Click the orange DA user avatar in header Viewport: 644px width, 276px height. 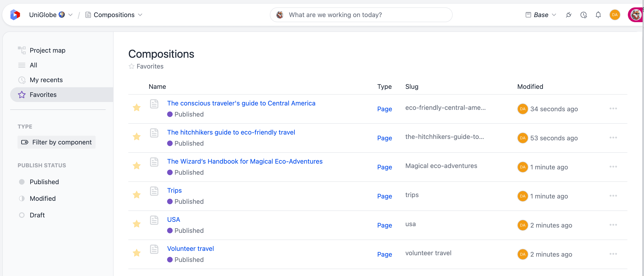coord(614,15)
